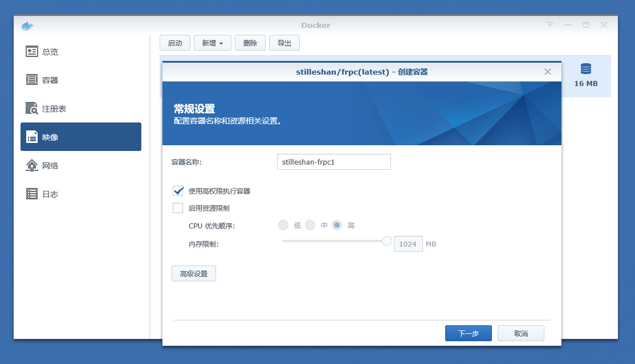Screen dimensions: 635x364
Task: Close the Docker window
Action: click(x=604, y=25)
